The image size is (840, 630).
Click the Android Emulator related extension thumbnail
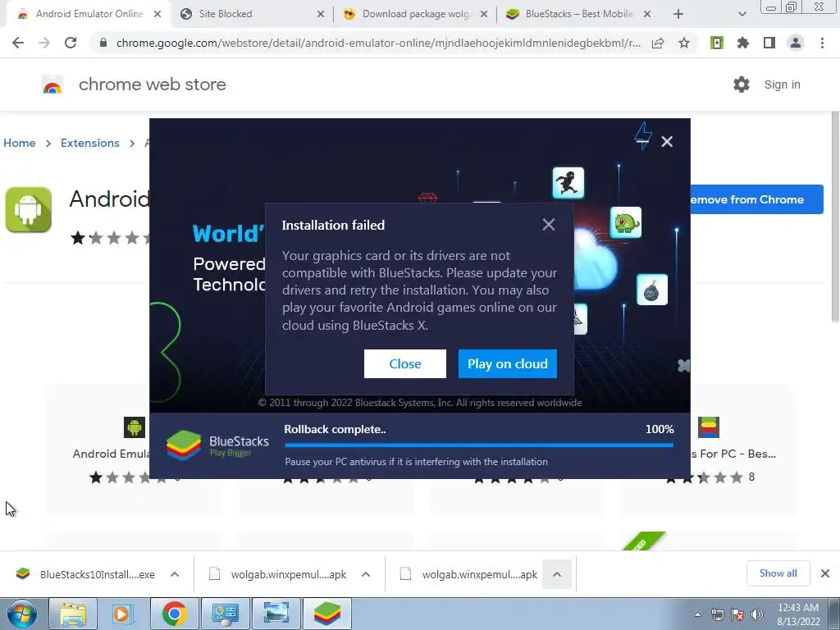point(134,427)
